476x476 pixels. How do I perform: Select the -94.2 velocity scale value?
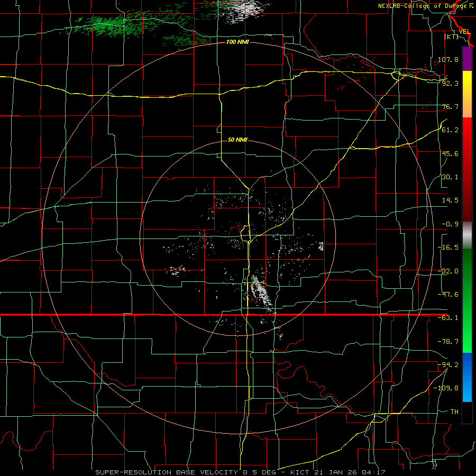[x=448, y=365]
